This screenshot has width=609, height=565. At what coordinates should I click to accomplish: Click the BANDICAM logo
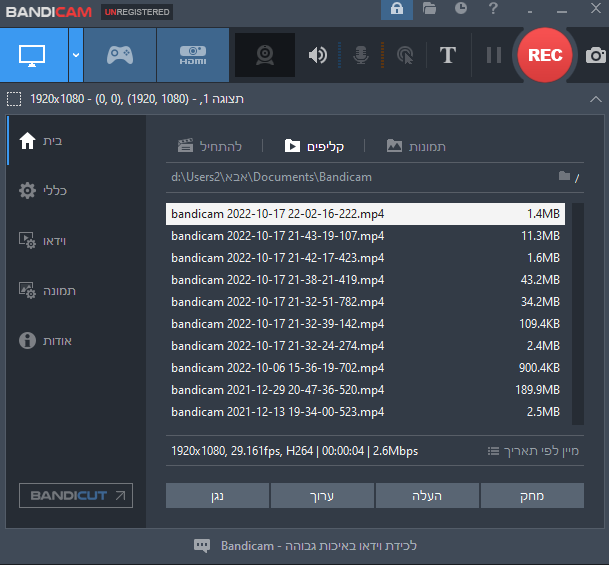click(x=49, y=12)
